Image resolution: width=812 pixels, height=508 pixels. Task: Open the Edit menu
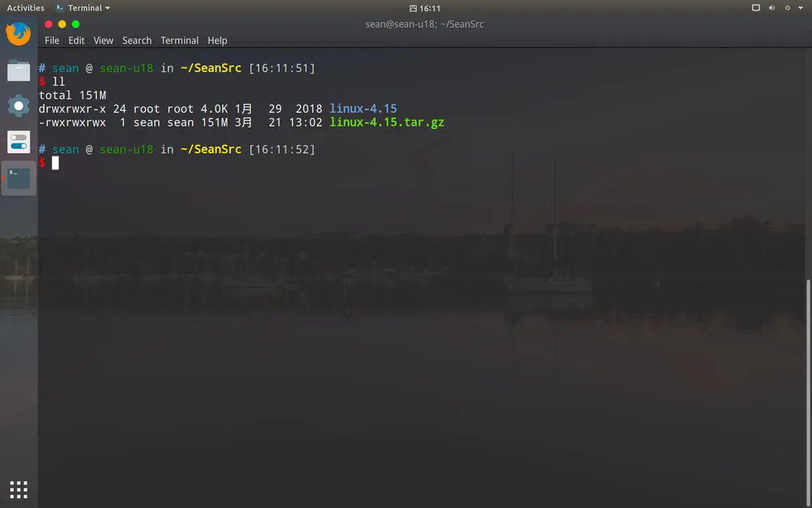[77, 40]
